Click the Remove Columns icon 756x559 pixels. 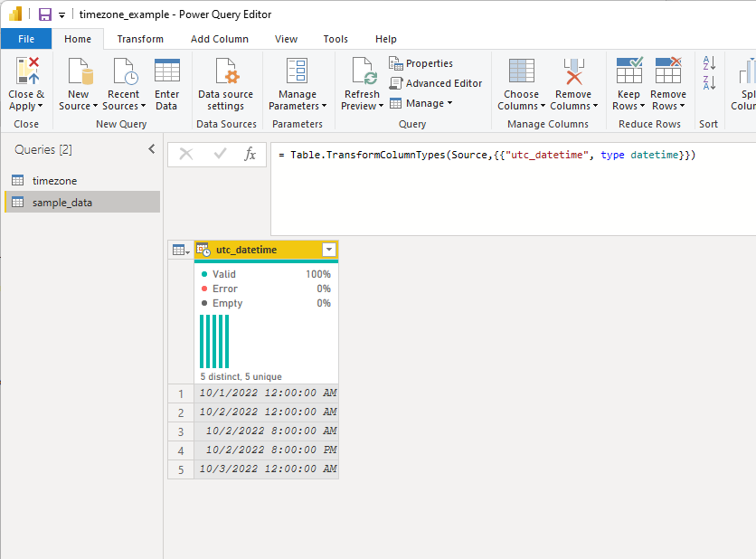(x=573, y=71)
